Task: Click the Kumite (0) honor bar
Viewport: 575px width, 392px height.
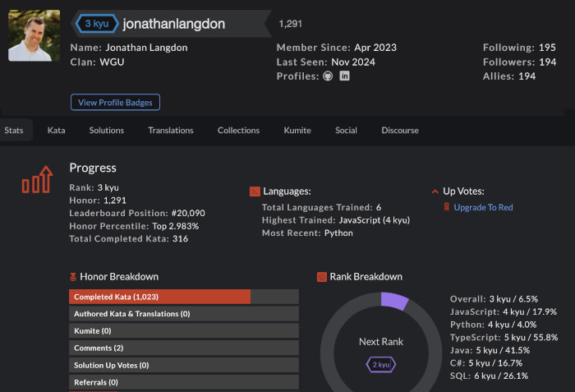Action: point(184,330)
